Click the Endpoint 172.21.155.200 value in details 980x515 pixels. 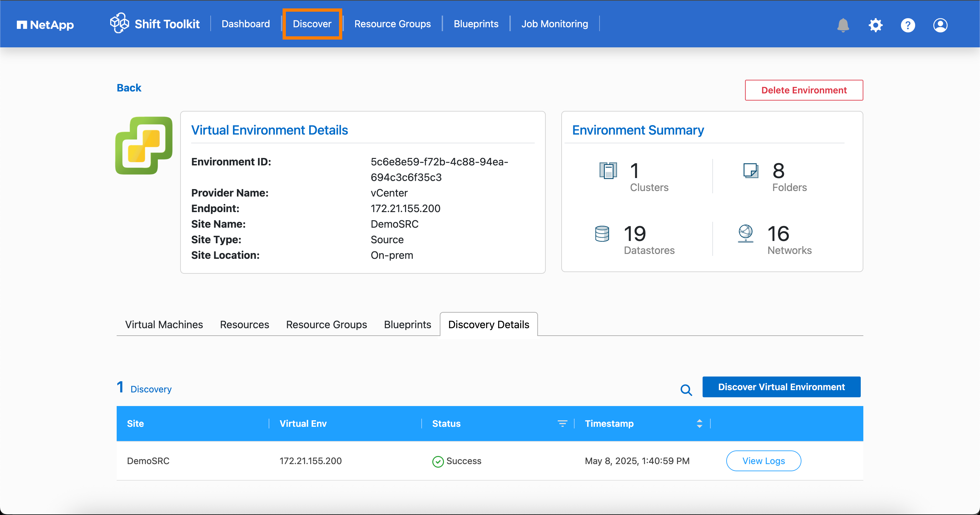click(405, 209)
